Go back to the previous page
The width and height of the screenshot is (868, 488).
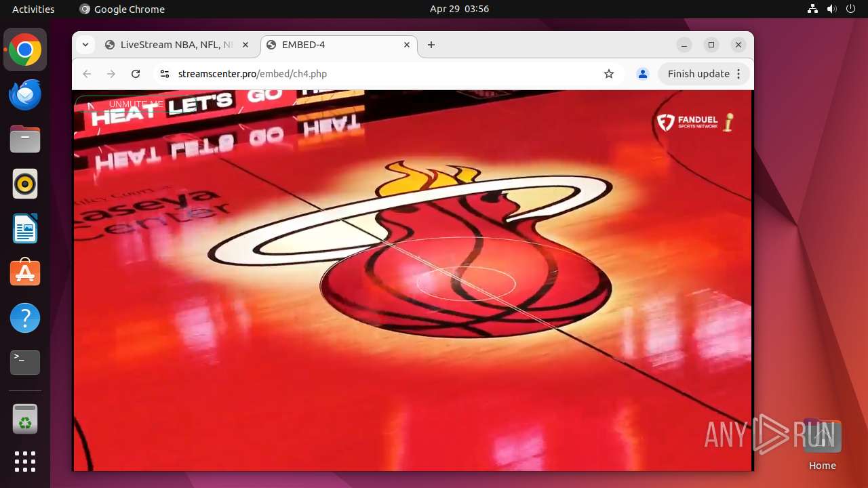click(87, 74)
